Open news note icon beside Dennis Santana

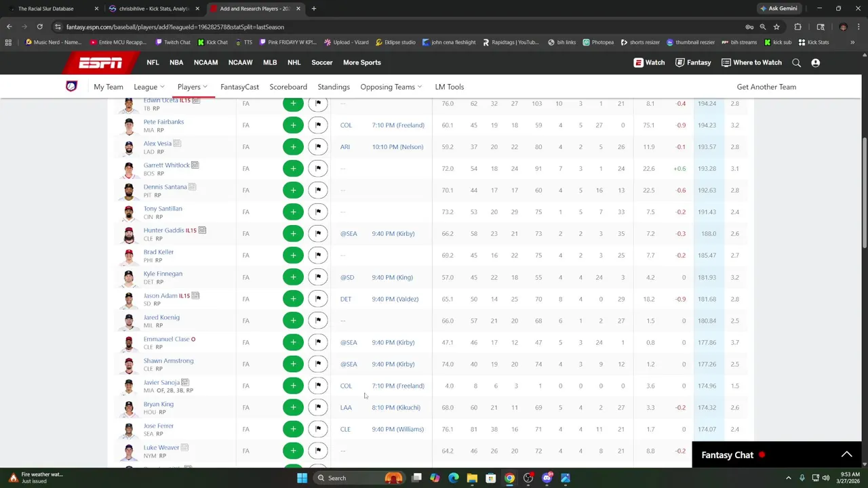point(192,186)
